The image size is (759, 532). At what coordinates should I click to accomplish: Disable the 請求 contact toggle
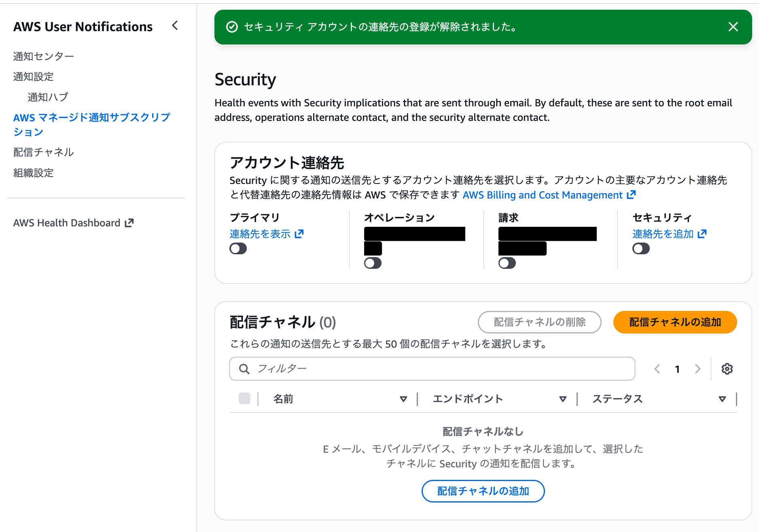tap(508, 263)
